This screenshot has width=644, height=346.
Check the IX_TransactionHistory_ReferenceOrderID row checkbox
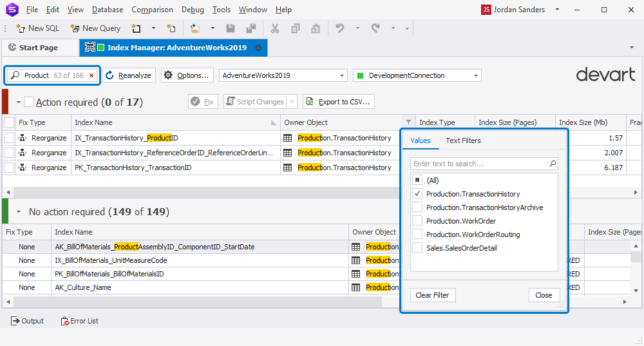9,153
